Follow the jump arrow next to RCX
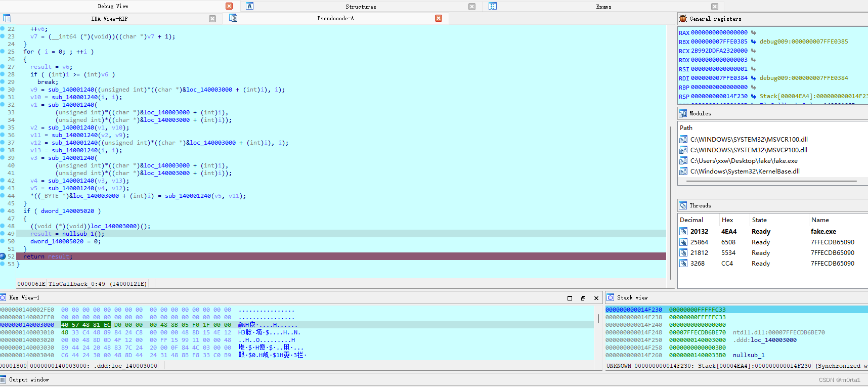868x387 pixels. (753, 51)
